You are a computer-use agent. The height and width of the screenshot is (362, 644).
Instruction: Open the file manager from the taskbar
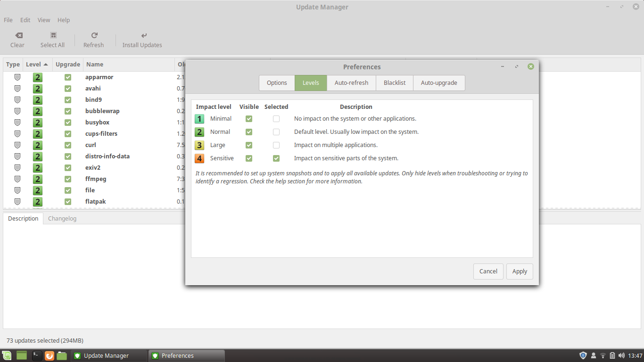[x=62, y=355]
